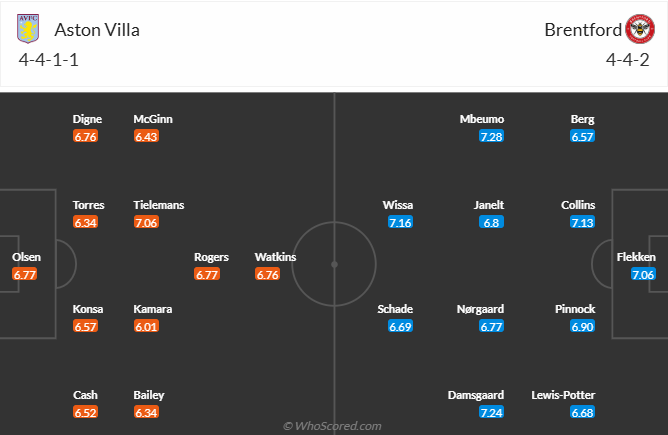Image resolution: width=668 pixels, height=435 pixels.
Task: Click player McGinn's name
Action: click(153, 119)
